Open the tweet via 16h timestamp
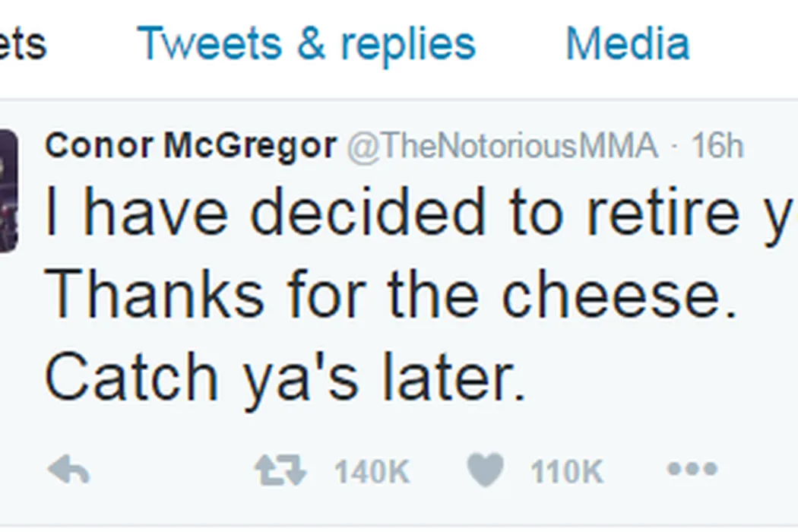Viewport: 798px width, 532px height. click(x=717, y=146)
